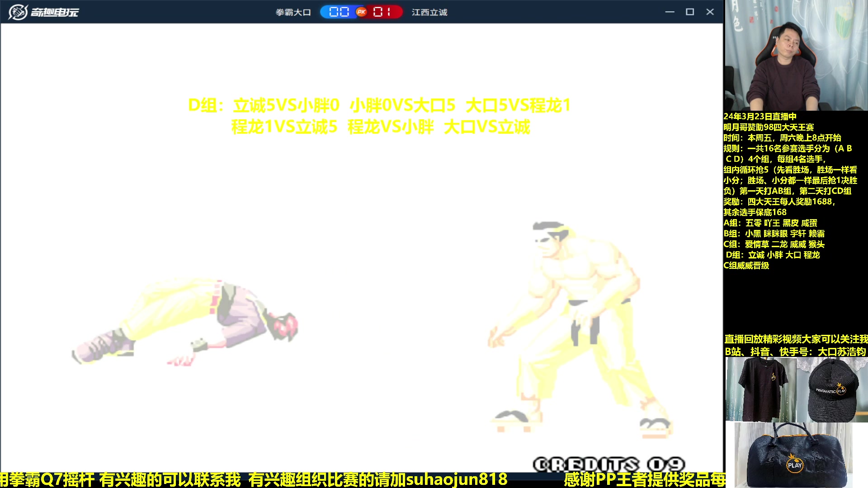
Task: Minimize the 奇趣电玩 window
Action: pos(670,12)
